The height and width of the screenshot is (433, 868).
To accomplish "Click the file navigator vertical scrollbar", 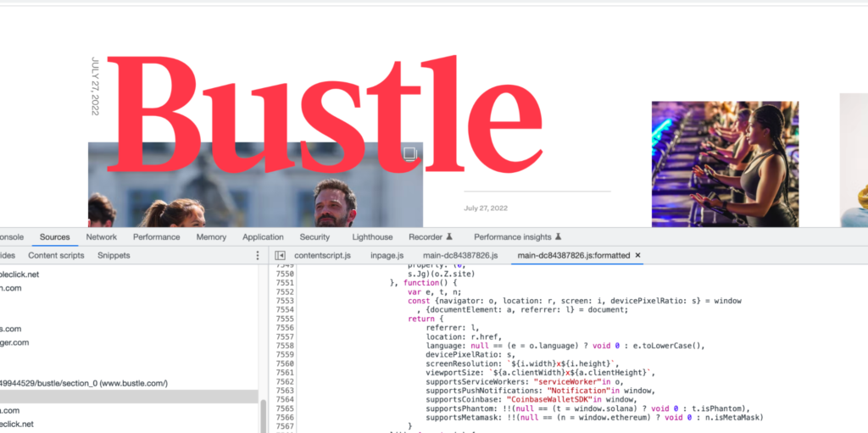I will tap(263, 415).
